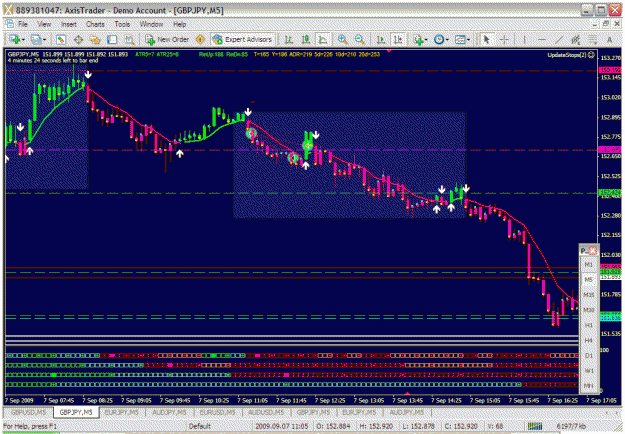Select the vertical line drawing tool
The height and width of the screenshot is (434, 625).
coord(524,39)
